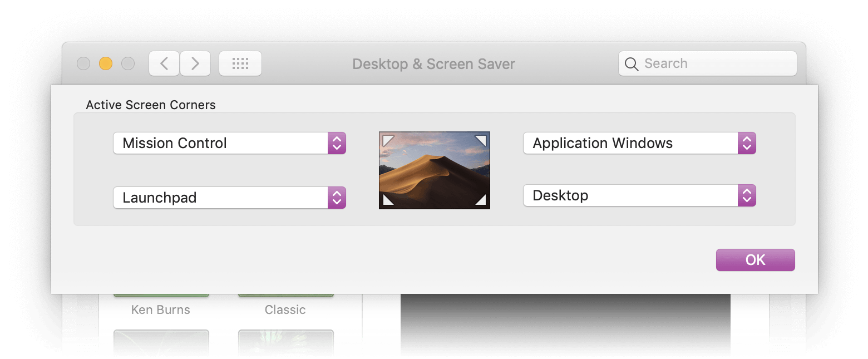The height and width of the screenshot is (359, 868).
Task: Click the Classic label
Action: pyautogui.click(x=285, y=310)
